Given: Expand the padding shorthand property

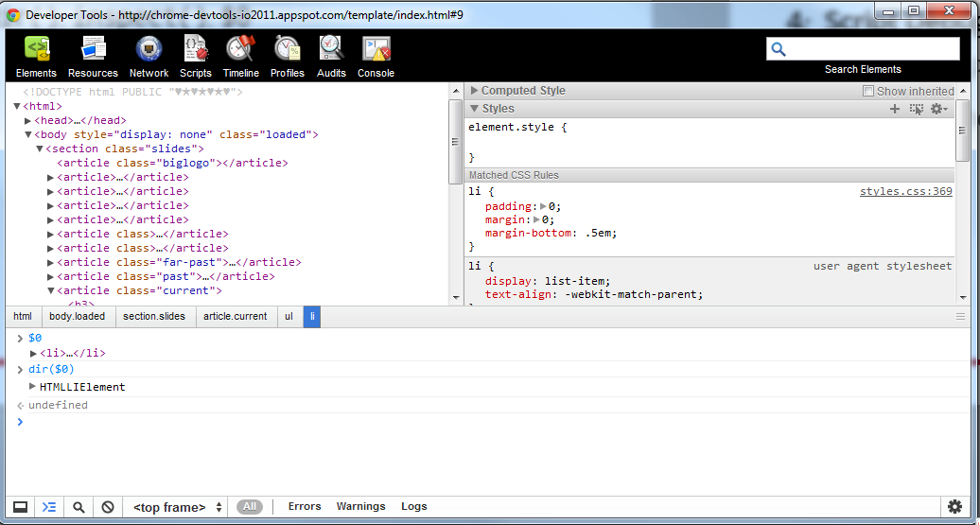Looking at the screenshot, I should click(x=544, y=206).
